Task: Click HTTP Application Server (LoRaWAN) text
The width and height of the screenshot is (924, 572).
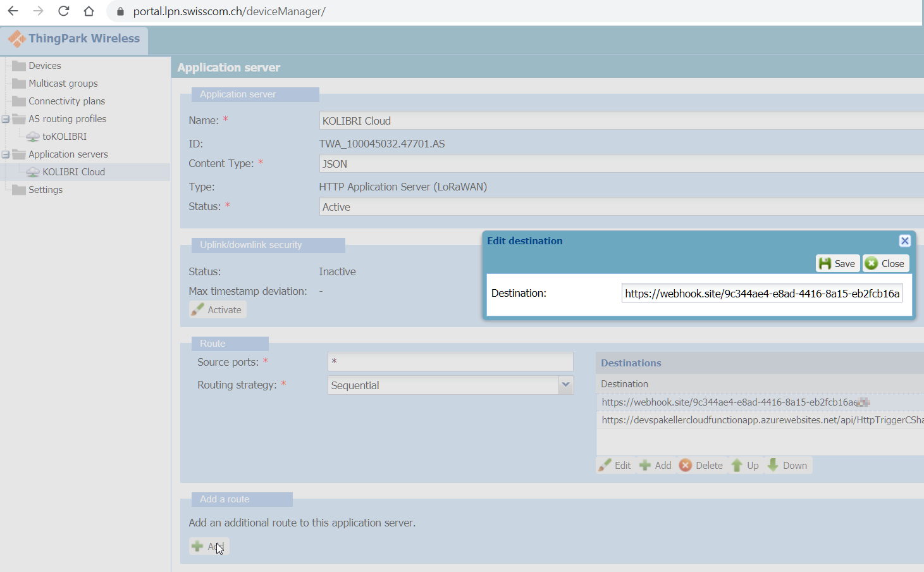Action: pyautogui.click(x=403, y=187)
